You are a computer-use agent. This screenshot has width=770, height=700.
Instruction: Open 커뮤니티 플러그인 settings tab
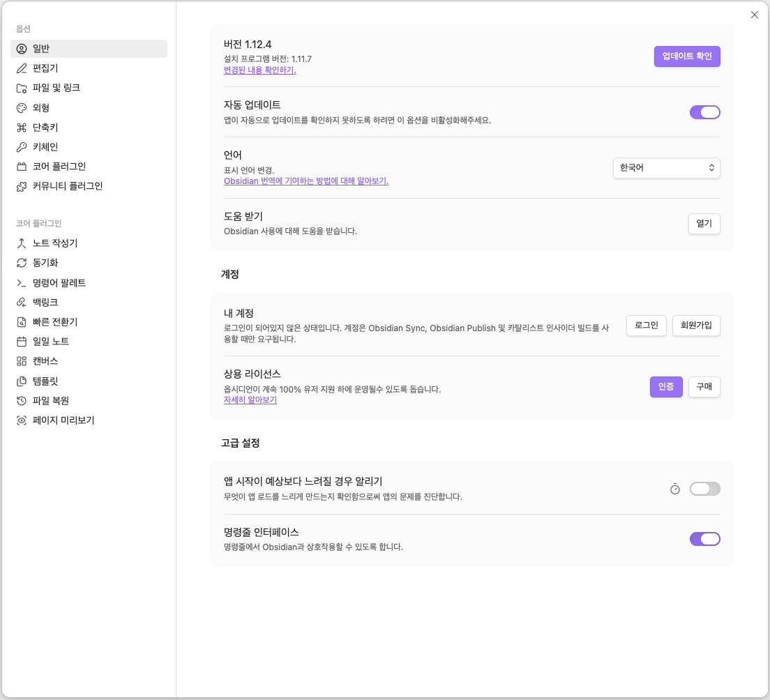[89, 187]
